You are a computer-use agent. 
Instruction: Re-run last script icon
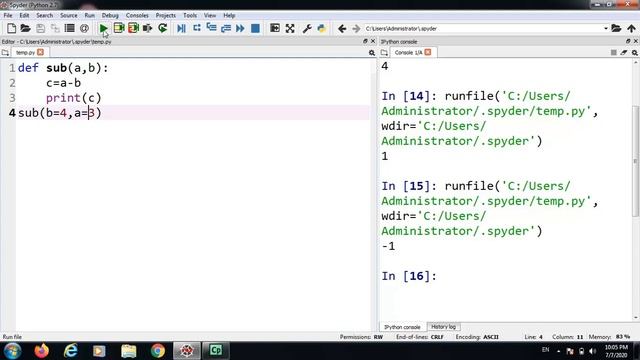click(x=162, y=28)
